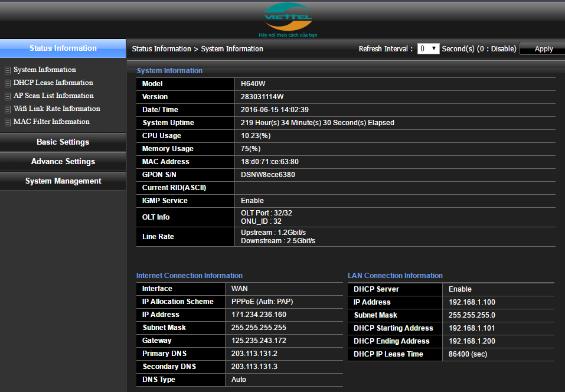View the AP Scan List Information page

pyautogui.click(x=54, y=96)
